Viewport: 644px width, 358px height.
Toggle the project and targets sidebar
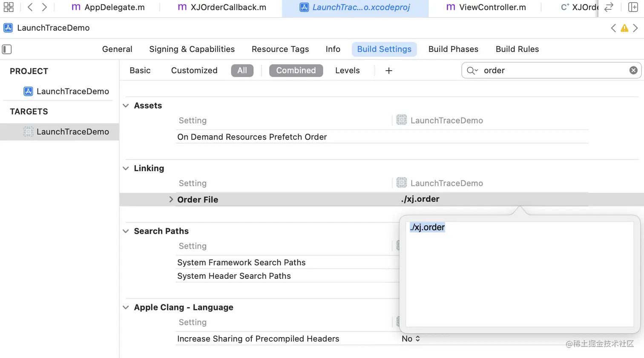[x=7, y=49]
